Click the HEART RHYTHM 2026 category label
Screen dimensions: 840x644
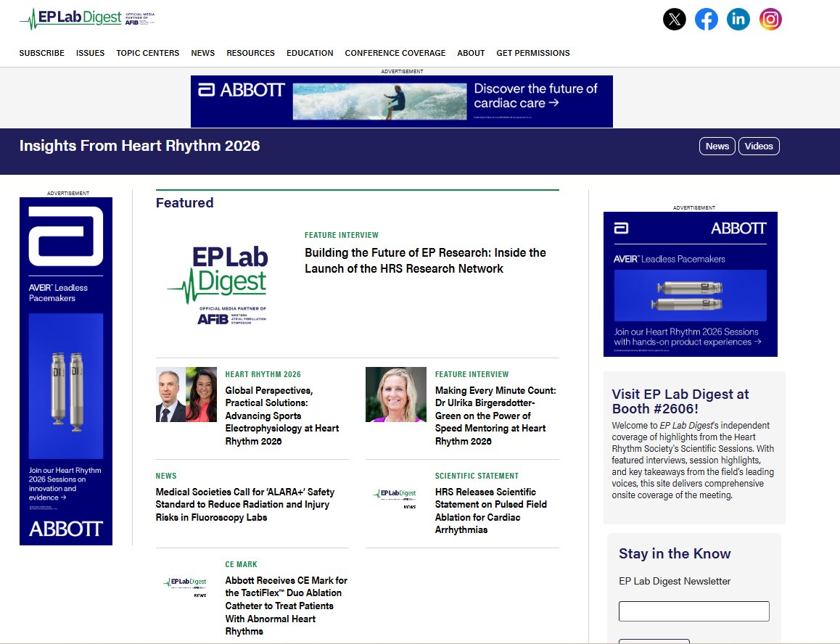[263, 374]
